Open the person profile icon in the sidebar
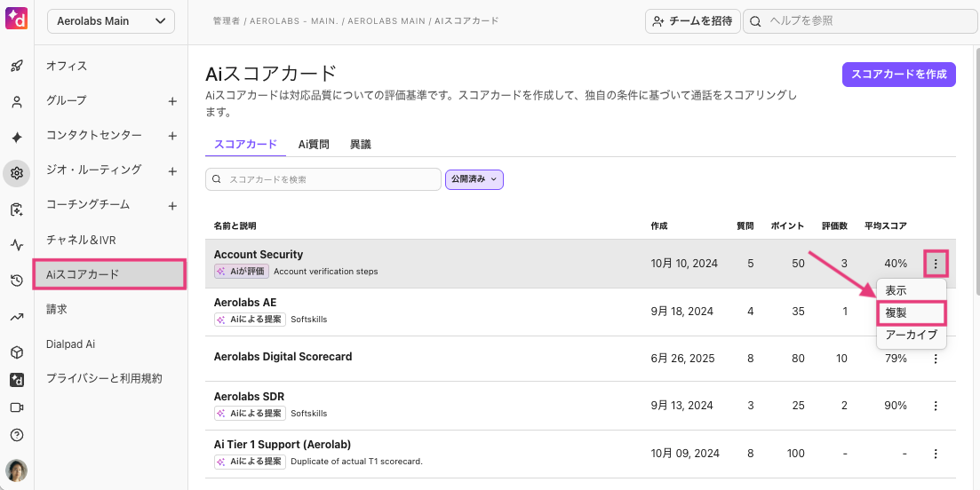The width and height of the screenshot is (980, 490). [x=17, y=102]
